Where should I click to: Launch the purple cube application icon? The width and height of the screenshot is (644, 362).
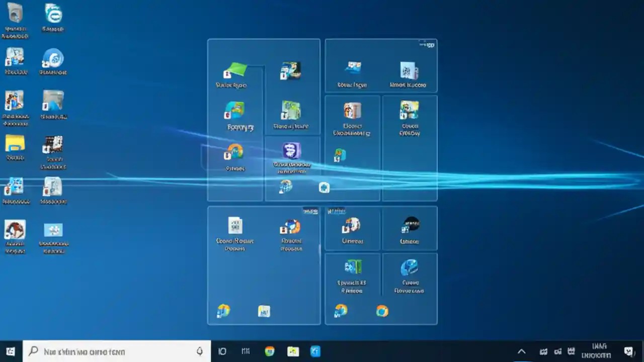[x=291, y=151]
